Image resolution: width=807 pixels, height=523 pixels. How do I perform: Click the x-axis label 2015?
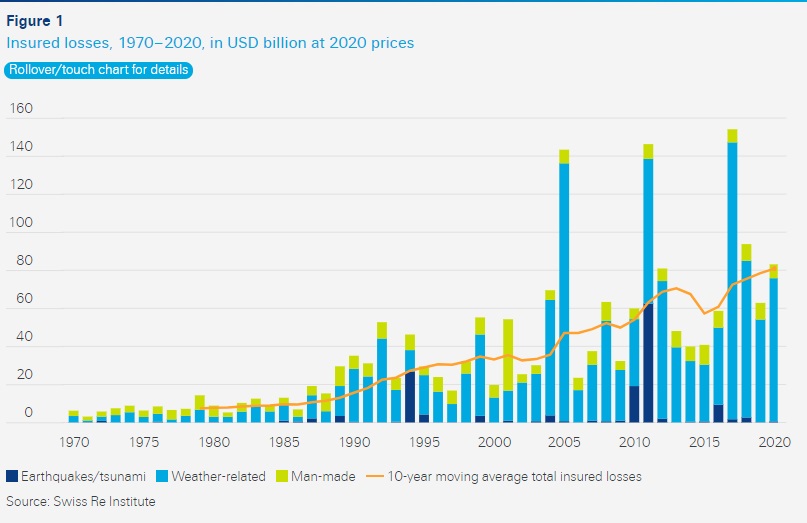click(x=705, y=442)
